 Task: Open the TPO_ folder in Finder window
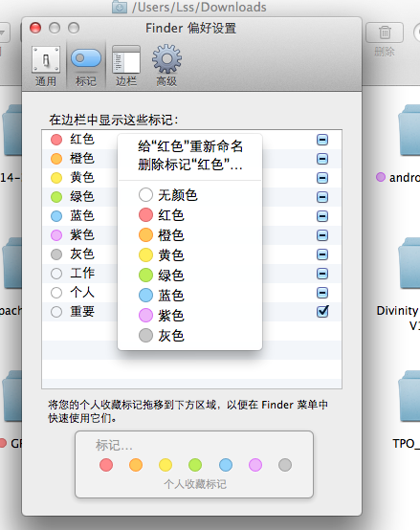[x=409, y=396]
